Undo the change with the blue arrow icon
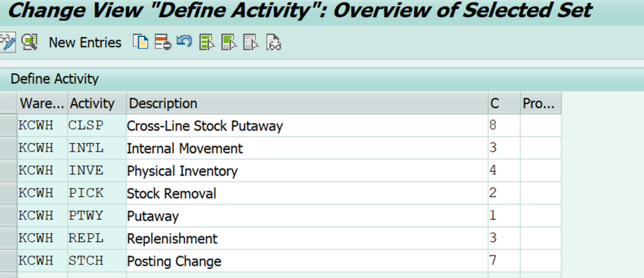 point(184,42)
